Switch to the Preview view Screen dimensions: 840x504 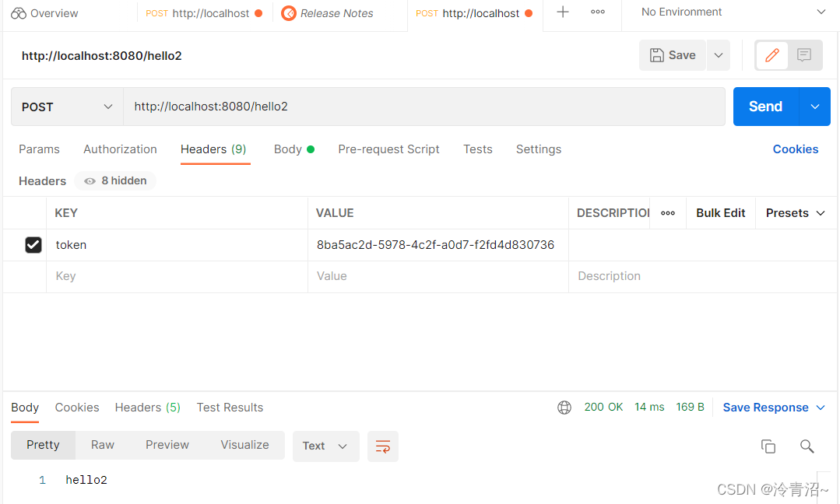167,445
